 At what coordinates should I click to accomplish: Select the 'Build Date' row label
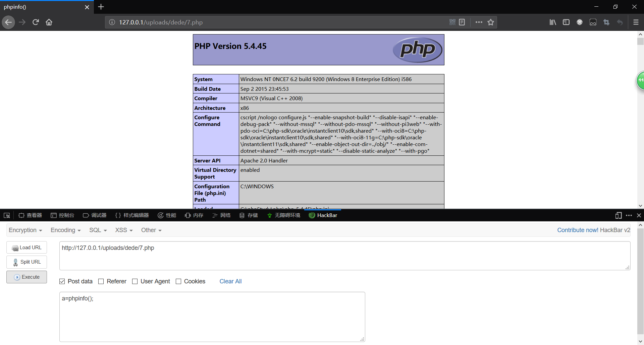(x=216, y=89)
